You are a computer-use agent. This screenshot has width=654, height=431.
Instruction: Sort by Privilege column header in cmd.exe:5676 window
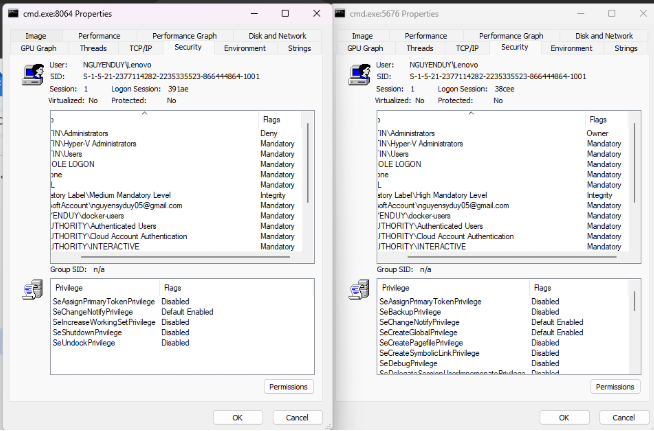tap(453, 288)
